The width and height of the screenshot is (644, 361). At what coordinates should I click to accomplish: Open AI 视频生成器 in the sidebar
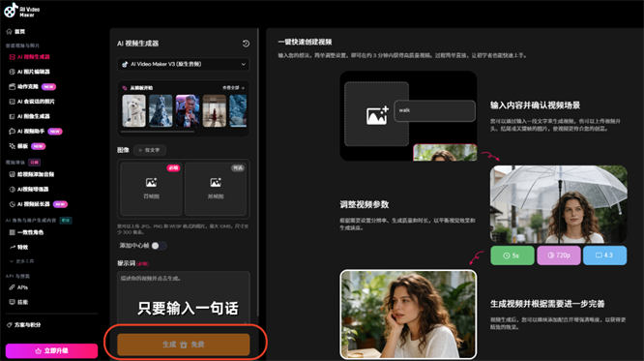(30, 57)
